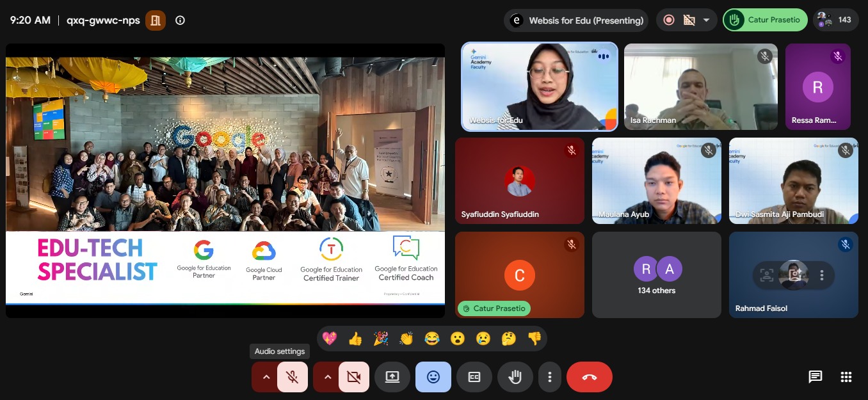Open the 134 others participants tile

pyautogui.click(x=657, y=275)
